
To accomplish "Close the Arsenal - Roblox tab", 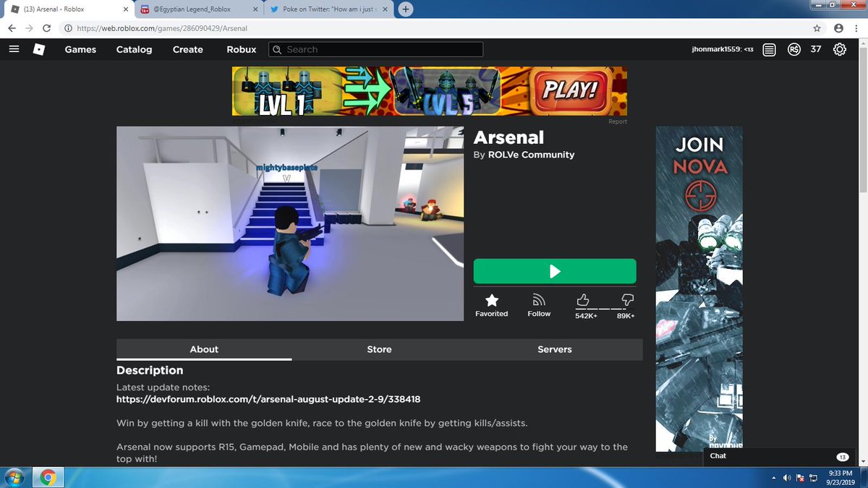I will (126, 9).
